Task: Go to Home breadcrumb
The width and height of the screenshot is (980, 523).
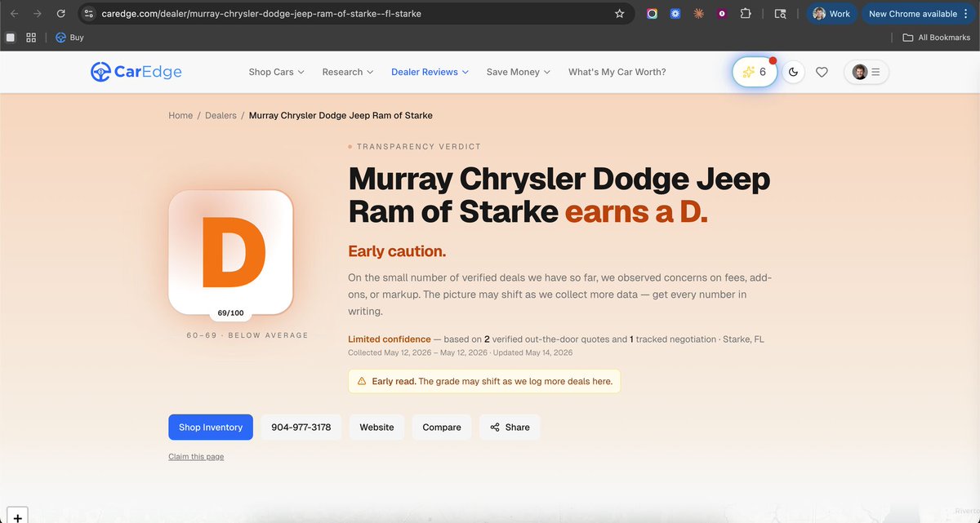Action: [x=180, y=116]
